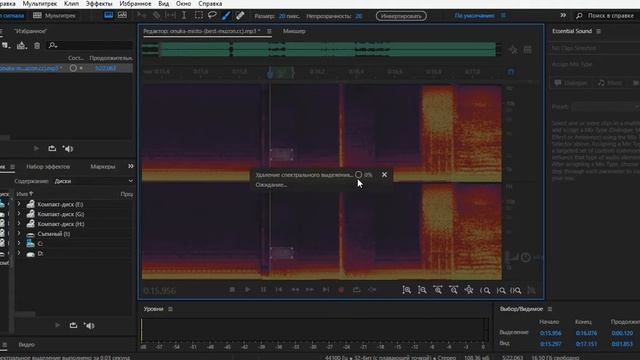The image size is (640, 360).
Task: Select the onuka mp3 file row
Action: coord(66,68)
